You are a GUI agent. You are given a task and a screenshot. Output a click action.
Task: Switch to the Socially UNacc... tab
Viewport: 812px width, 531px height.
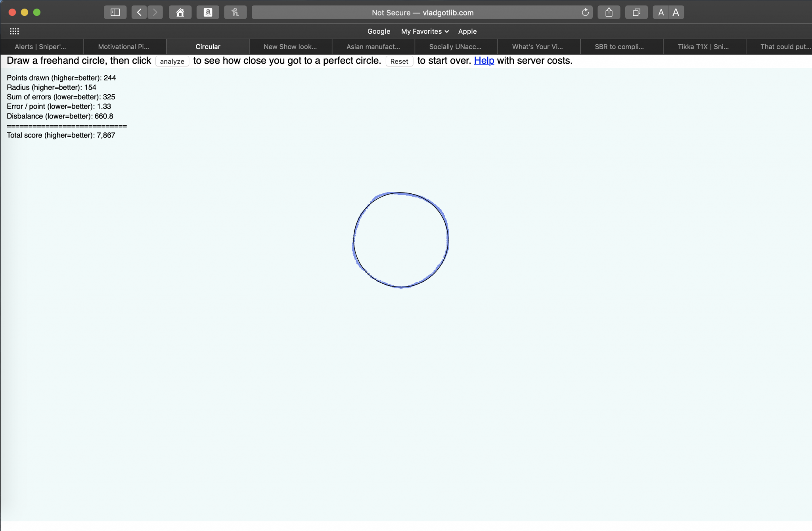pyautogui.click(x=456, y=47)
